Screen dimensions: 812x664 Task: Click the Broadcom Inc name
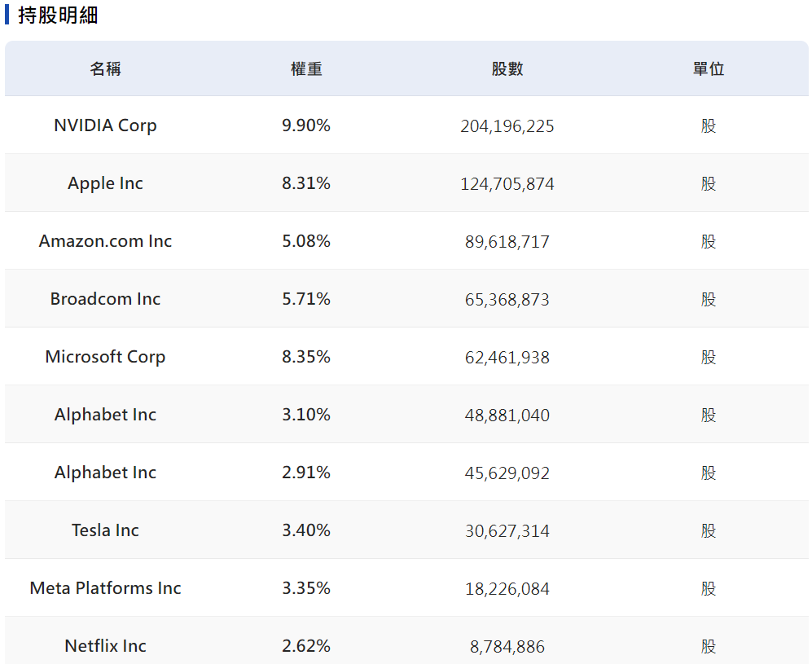105,299
